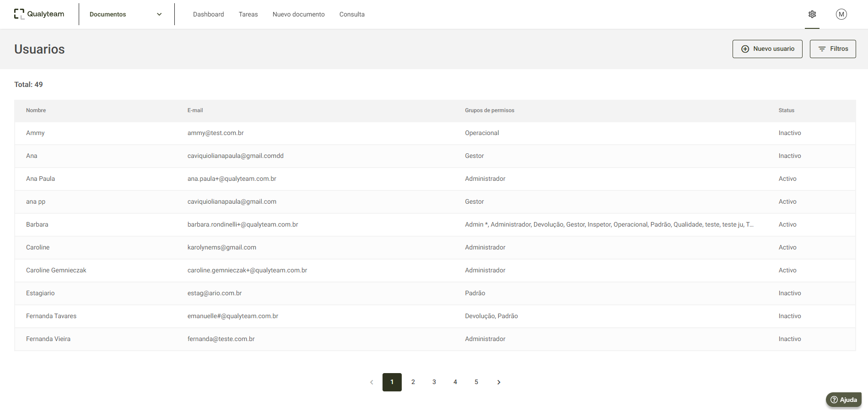Click the Padrão permission for Estagiario
This screenshot has height=412, width=868.
tap(475, 293)
